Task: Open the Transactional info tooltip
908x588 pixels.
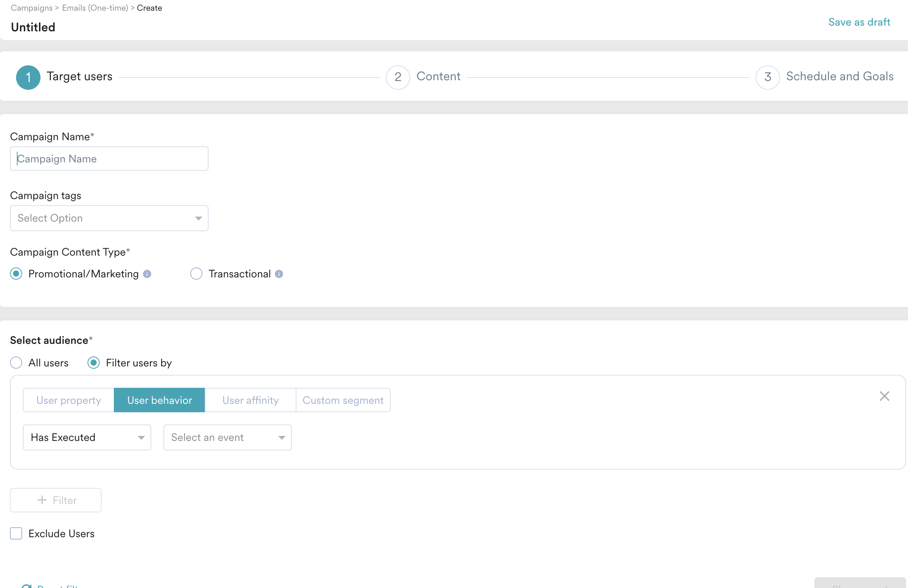Action: [279, 274]
